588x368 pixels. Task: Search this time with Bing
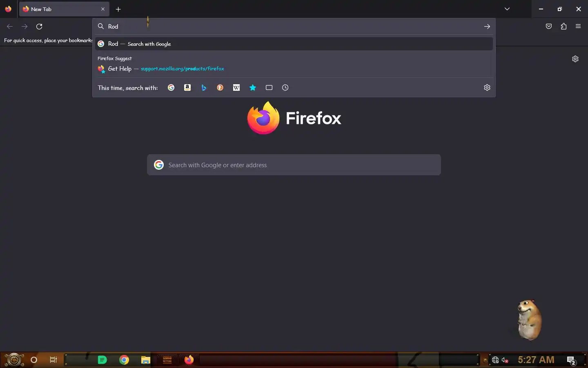click(x=204, y=88)
